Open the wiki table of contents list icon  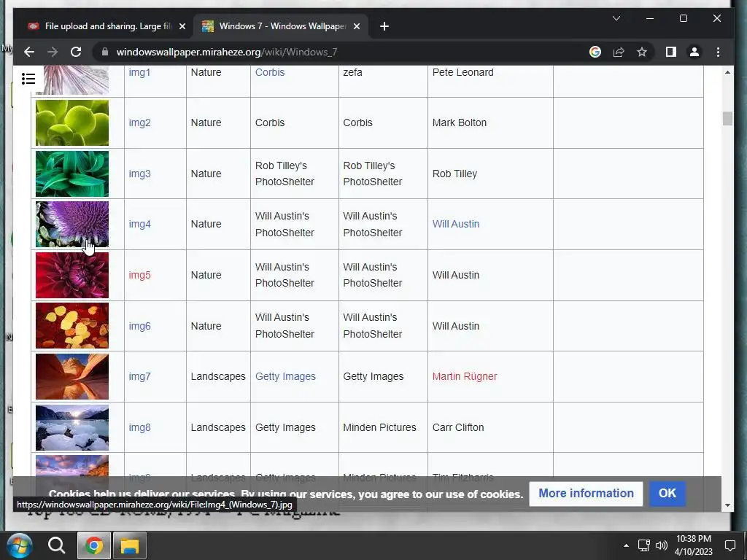[28, 79]
